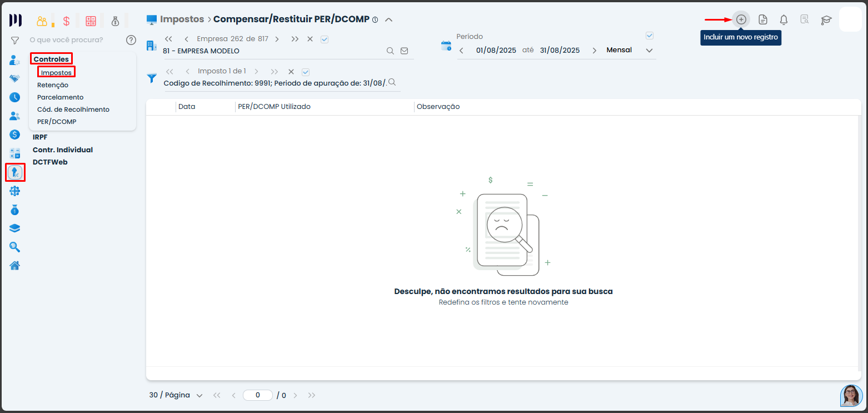Open the DCTFWeb menu section
The height and width of the screenshot is (413, 868).
[50, 162]
